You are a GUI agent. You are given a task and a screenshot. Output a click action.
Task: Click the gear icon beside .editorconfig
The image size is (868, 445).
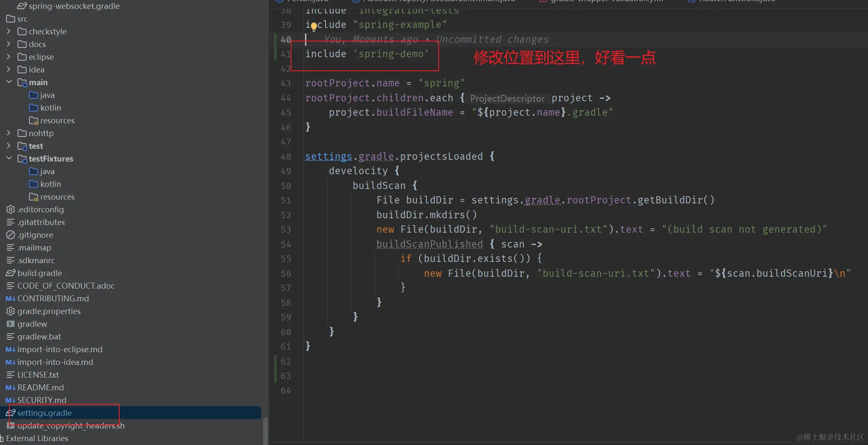tap(11, 209)
